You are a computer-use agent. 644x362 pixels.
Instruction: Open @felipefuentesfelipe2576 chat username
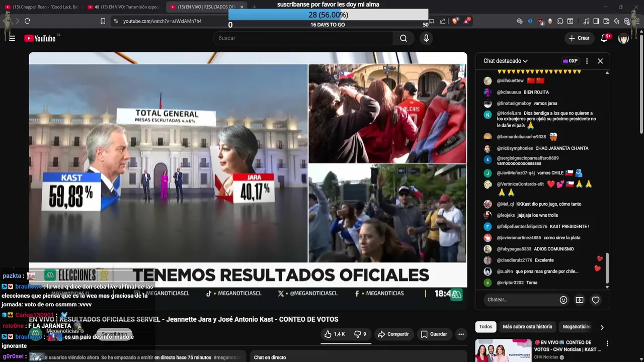522,227
